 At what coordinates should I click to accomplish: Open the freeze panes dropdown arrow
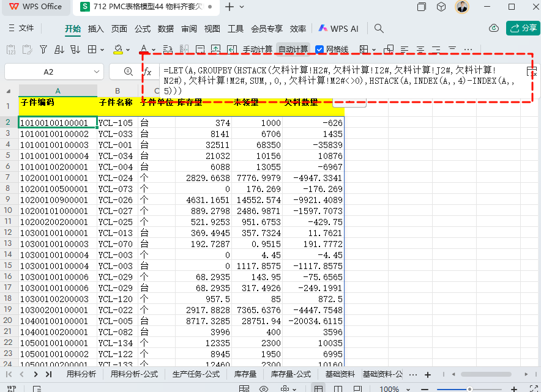(x=374, y=50)
